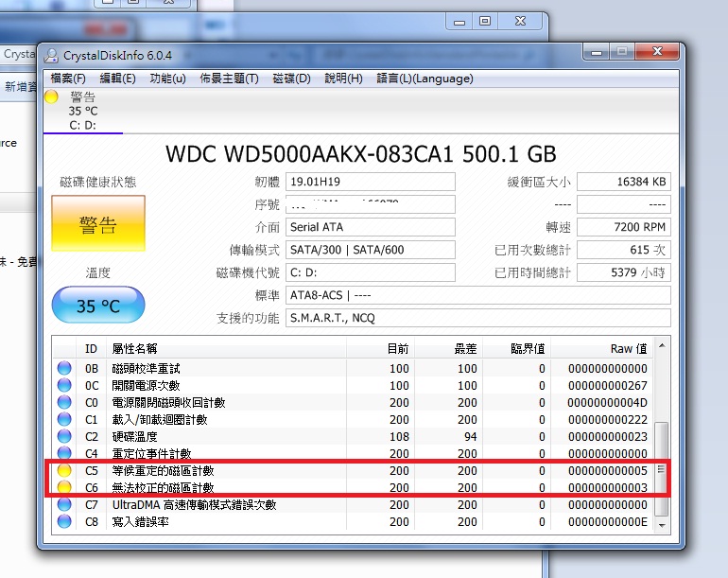
Task: Click the CrystalDiskInfo title bar app icon
Action: [50, 54]
